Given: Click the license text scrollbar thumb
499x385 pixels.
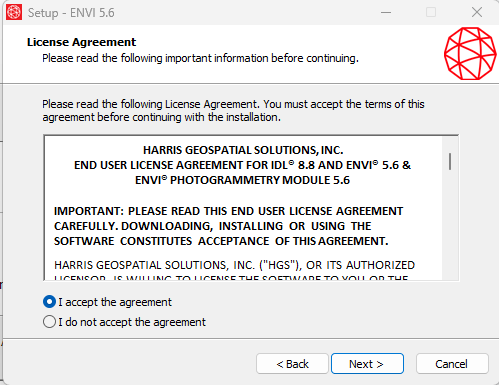Looking at the screenshot, I should click(450, 161).
